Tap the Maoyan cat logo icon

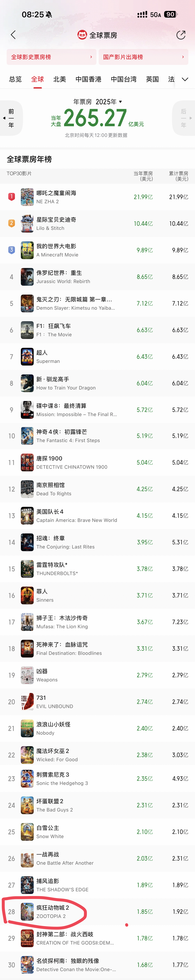82,35
